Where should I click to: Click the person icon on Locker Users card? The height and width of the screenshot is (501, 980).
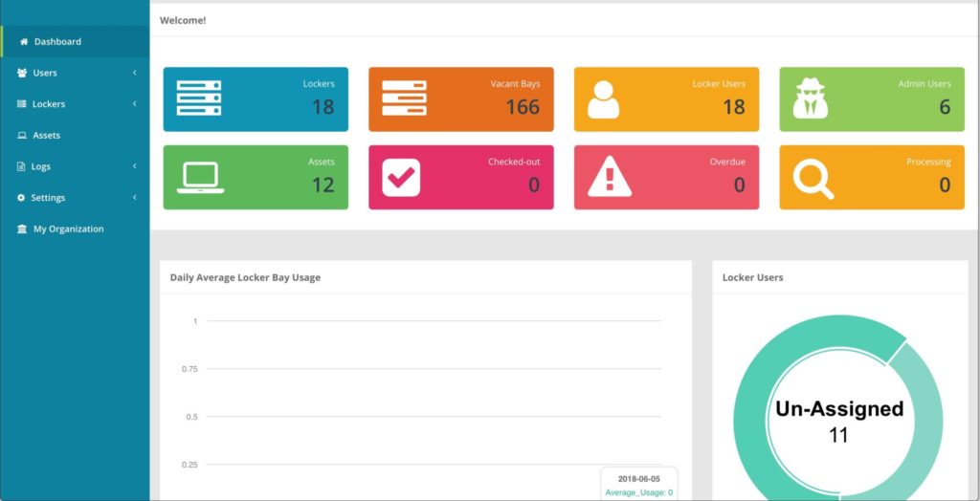(604, 100)
